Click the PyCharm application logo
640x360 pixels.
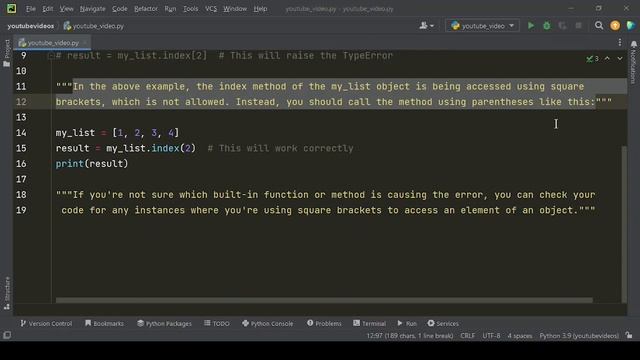11,9
